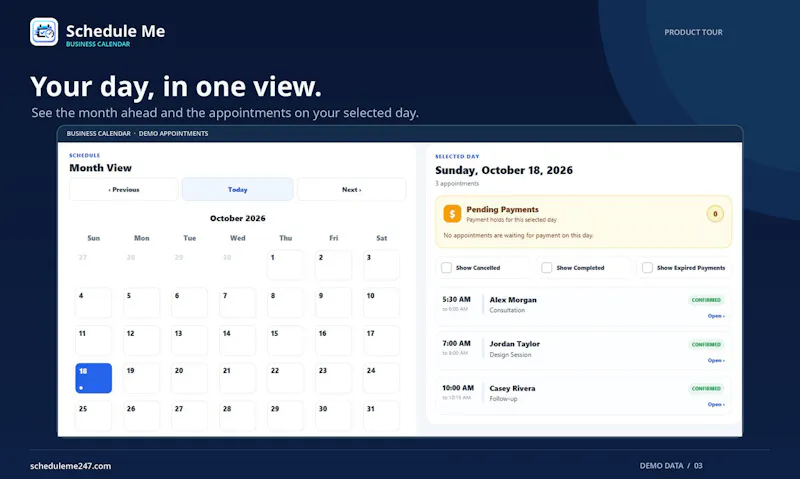Click the Sunday, October 18, 2026 heading
The width and height of the screenshot is (800, 479).
[x=504, y=170]
